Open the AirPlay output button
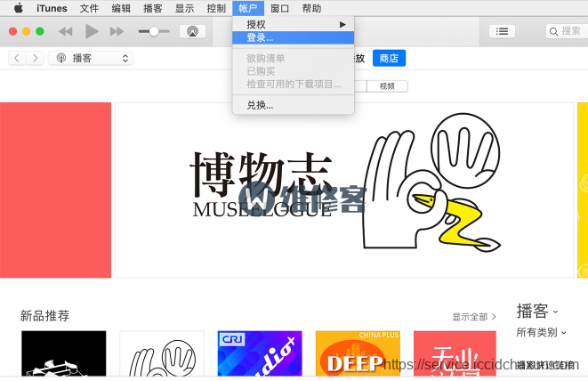The width and height of the screenshot is (588, 381). pyautogui.click(x=193, y=31)
